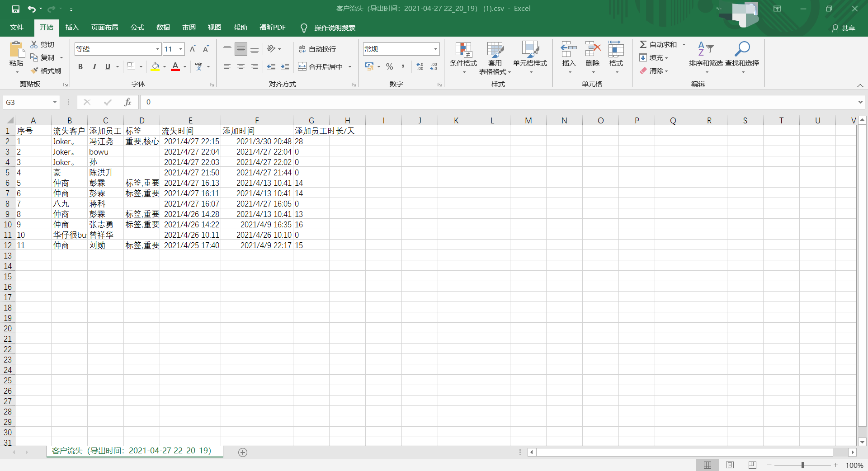Expand the formula bar
The width and height of the screenshot is (868, 471).
click(860, 102)
